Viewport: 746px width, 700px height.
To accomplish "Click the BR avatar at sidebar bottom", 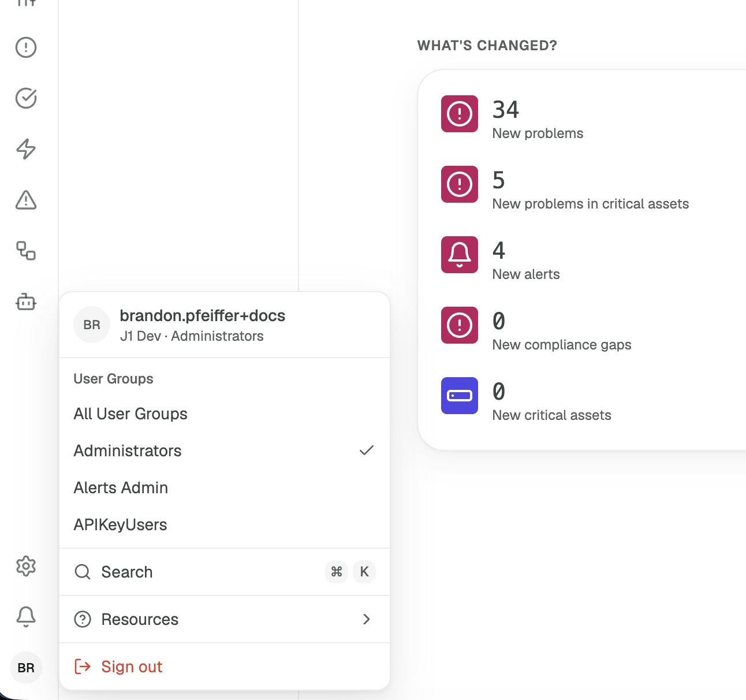I will (x=26, y=668).
